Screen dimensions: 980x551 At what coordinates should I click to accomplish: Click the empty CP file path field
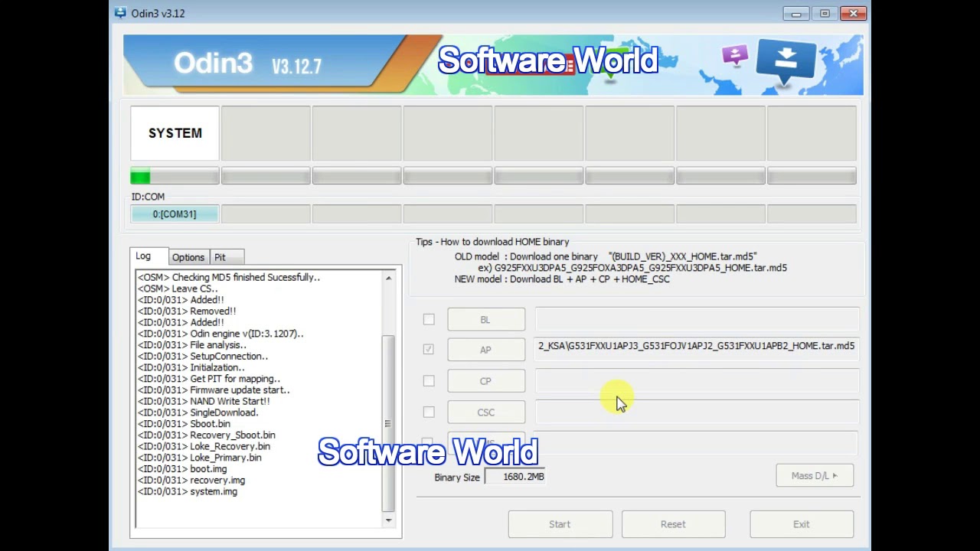click(697, 380)
